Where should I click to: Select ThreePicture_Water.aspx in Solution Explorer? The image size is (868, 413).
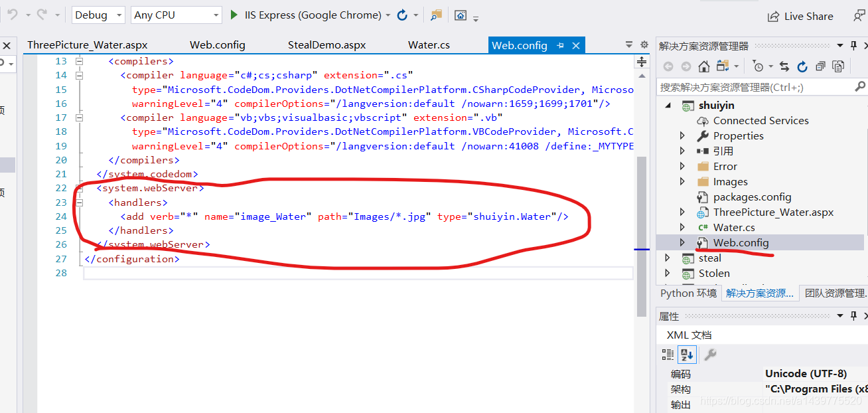click(x=773, y=212)
